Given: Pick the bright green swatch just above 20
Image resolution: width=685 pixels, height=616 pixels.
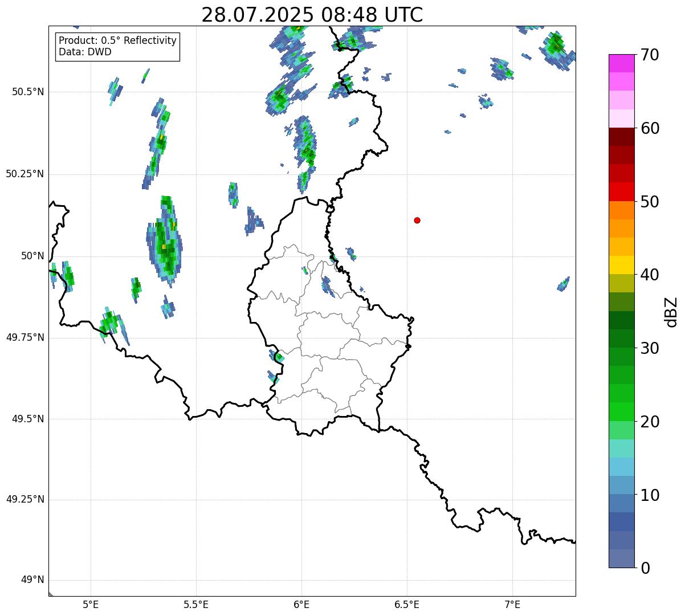Looking at the screenshot, I should [x=622, y=412].
